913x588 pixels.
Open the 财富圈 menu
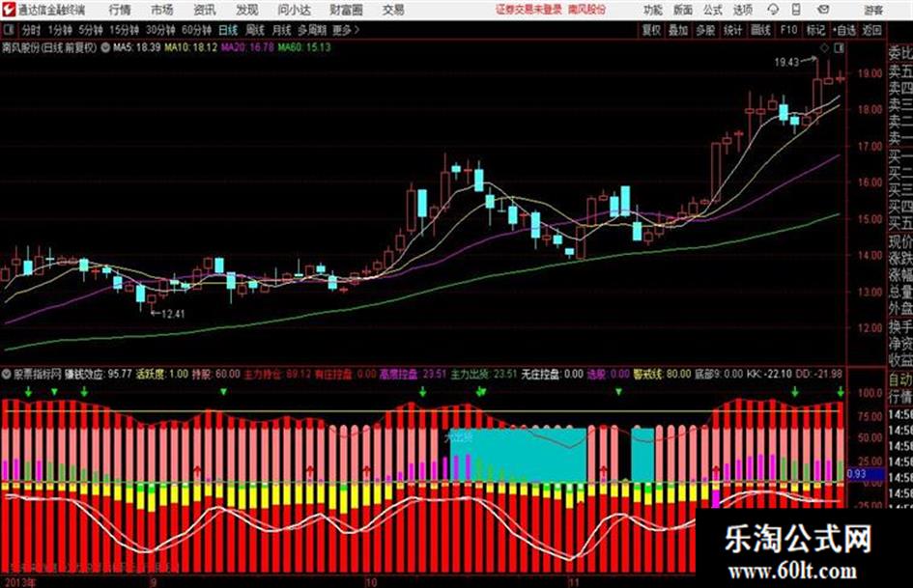coord(346,10)
